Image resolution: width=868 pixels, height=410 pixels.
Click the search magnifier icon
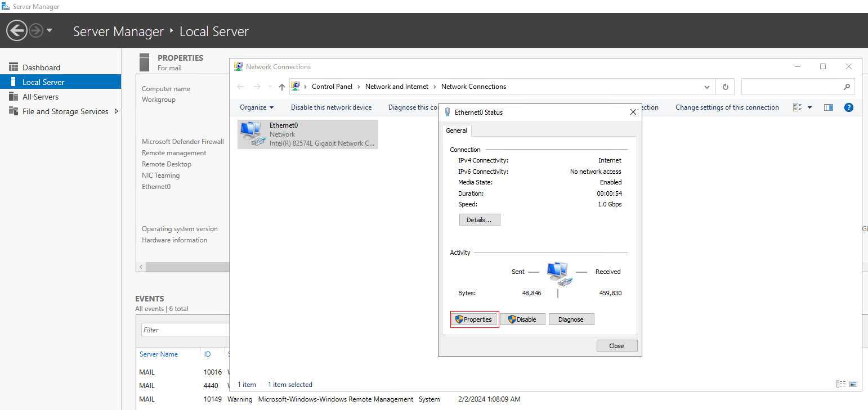click(847, 87)
